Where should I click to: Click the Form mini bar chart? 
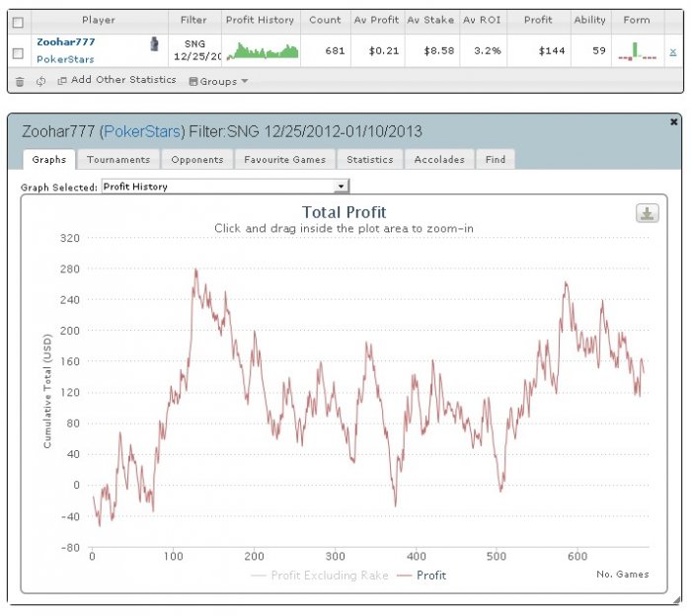click(637, 51)
